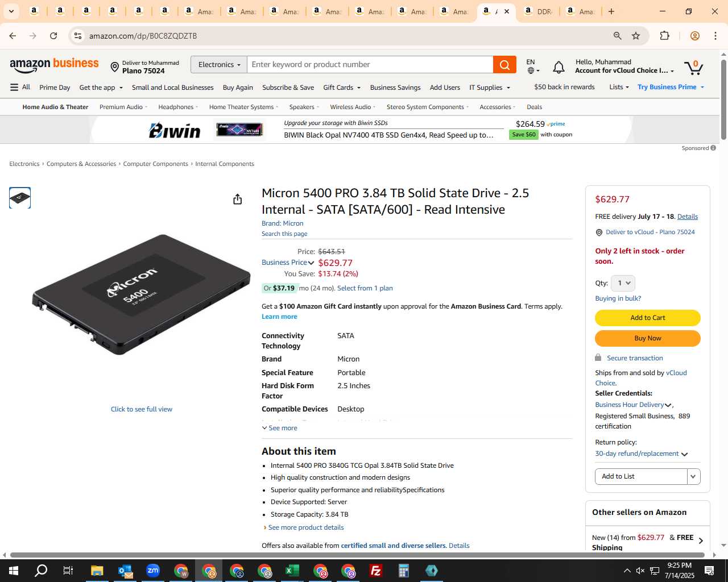Click the Task View taskbar icon
The height and width of the screenshot is (582, 728).
pos(68,571)
